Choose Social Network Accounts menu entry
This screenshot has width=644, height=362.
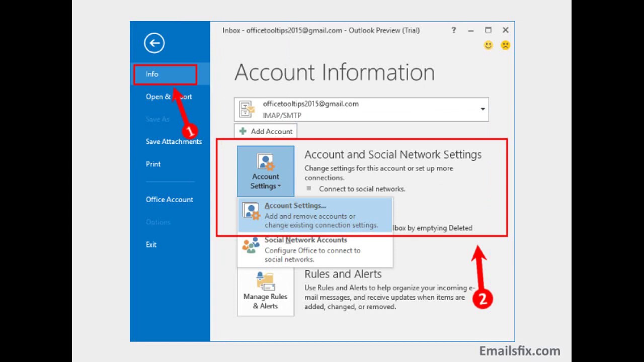315,249
